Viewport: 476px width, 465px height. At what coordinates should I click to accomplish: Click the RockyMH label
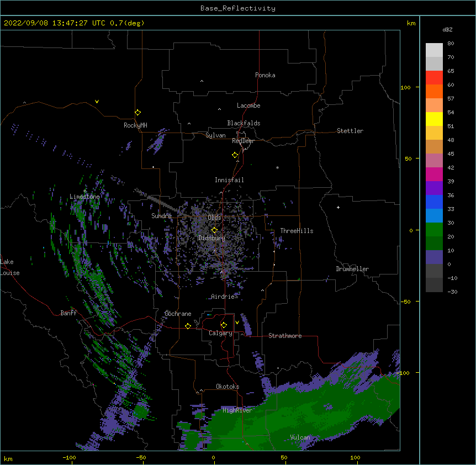[135, 125]
